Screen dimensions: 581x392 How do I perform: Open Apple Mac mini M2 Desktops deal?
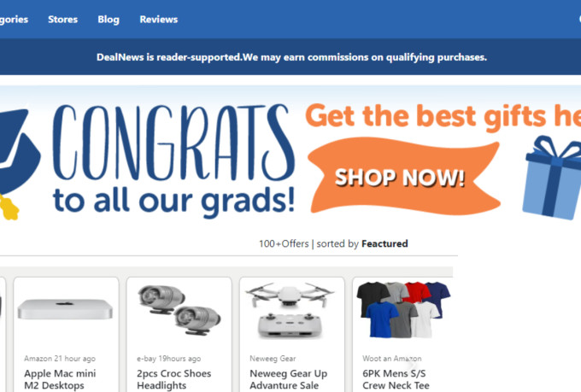[x=60, y=379]
